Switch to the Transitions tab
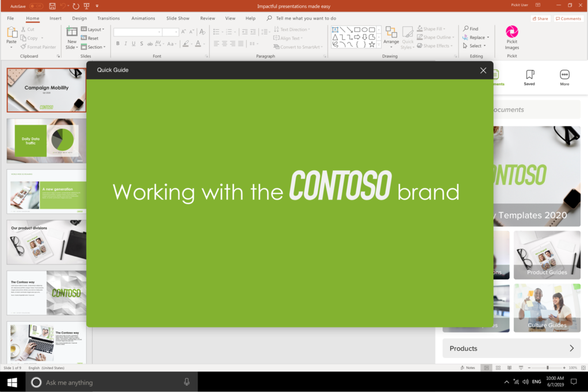 109,18
